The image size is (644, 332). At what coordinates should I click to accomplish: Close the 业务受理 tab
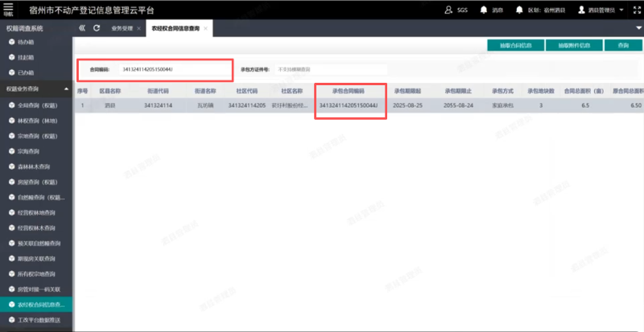137,28
